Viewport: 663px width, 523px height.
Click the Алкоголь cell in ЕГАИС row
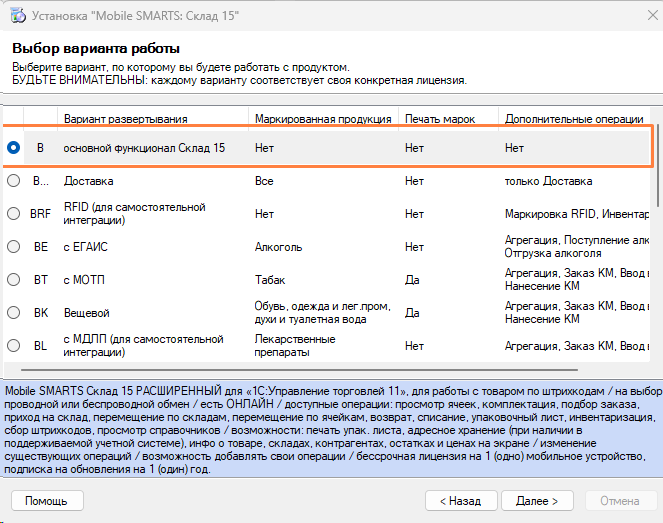point(279,246)
